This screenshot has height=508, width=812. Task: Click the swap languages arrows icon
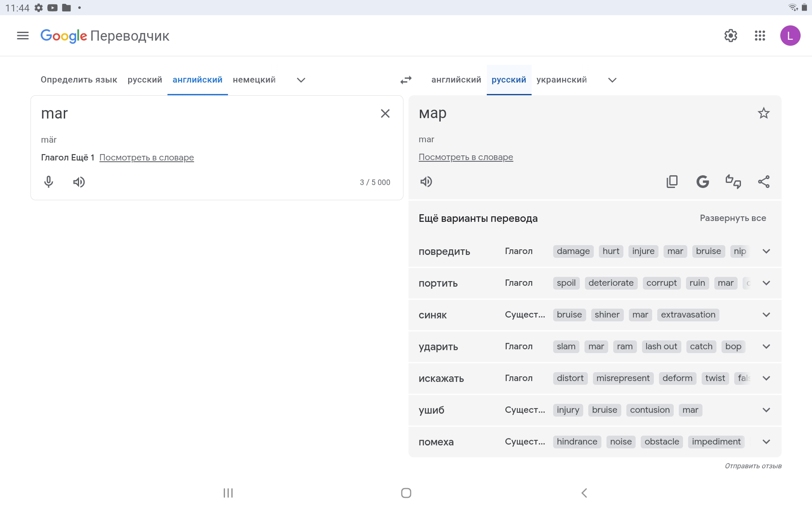coord(406,80)
